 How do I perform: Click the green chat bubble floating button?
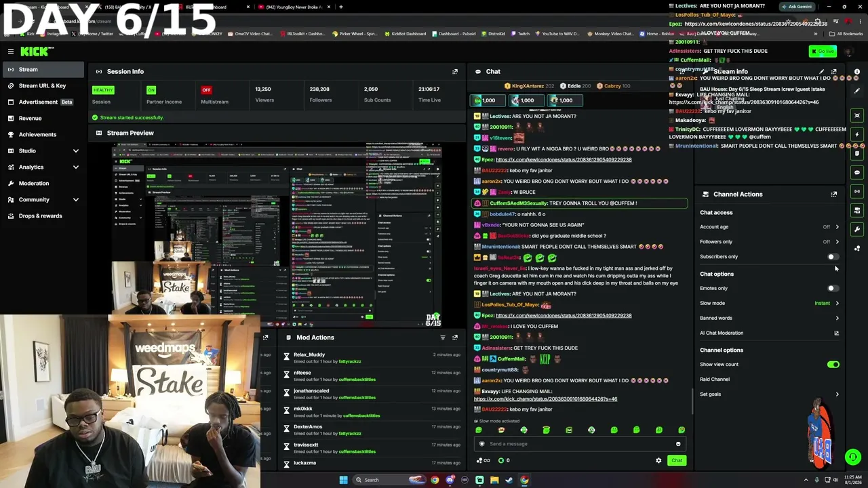853,457
